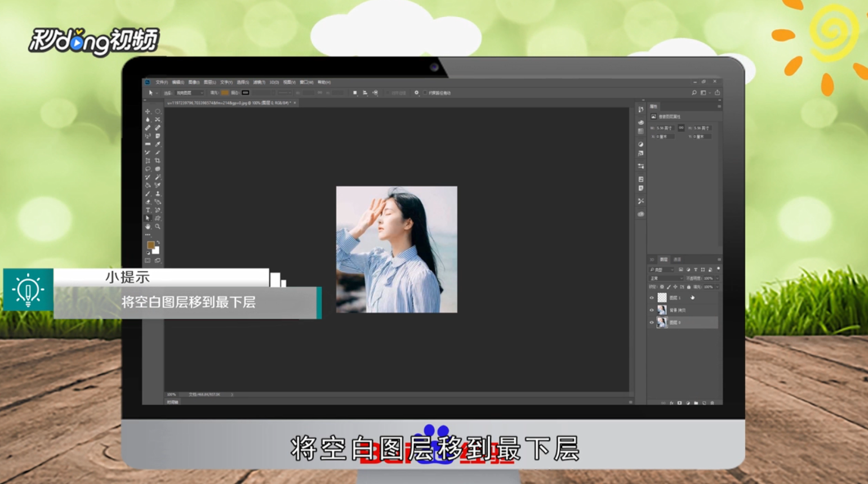868x484 pixels.
Task: Select the Eraser tool
Action: coord(148,201)
